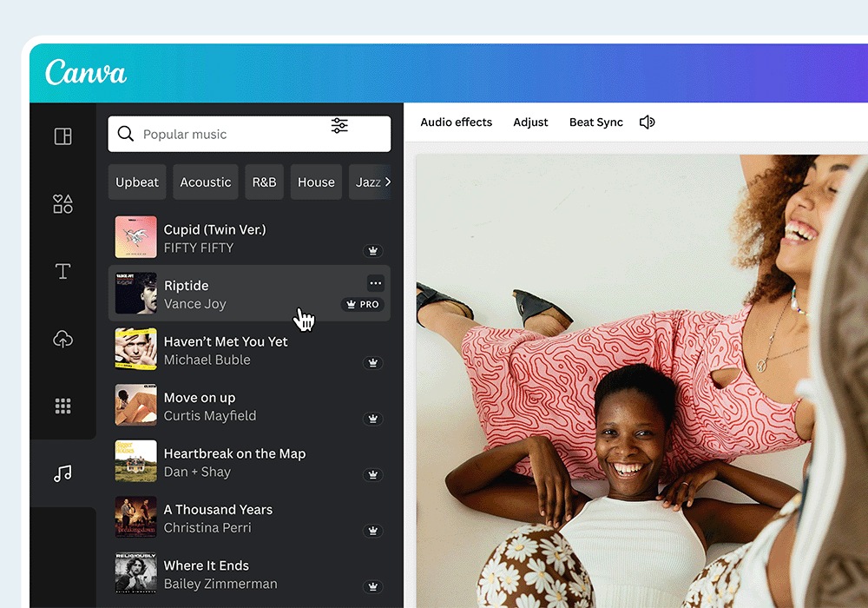This screenshot has width=868, height=608.
Task: Click Where It Ends title
Action: [206, 565]
